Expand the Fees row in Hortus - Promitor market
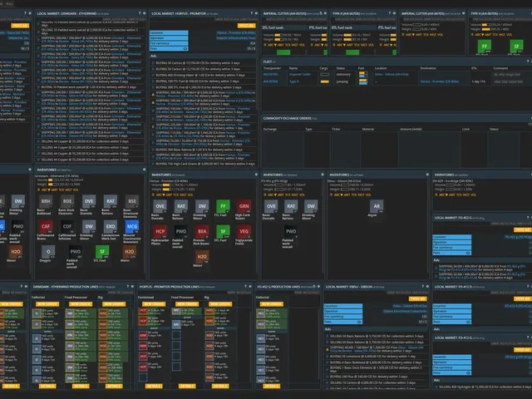Viewport: 532px width, 399px height. pyautogui.click(x=169, y=49)
